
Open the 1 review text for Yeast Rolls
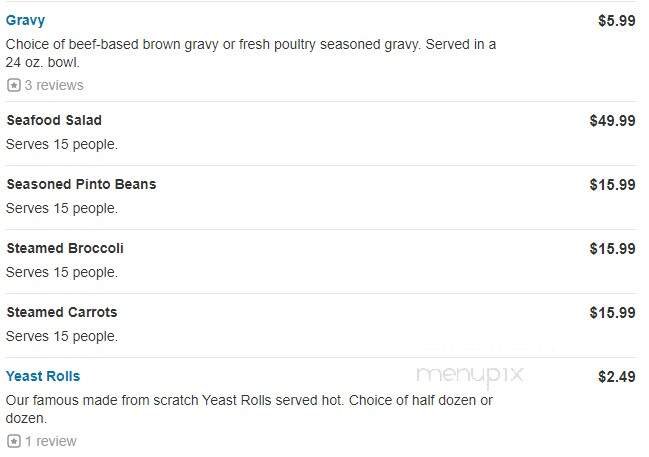click(50, 441)
